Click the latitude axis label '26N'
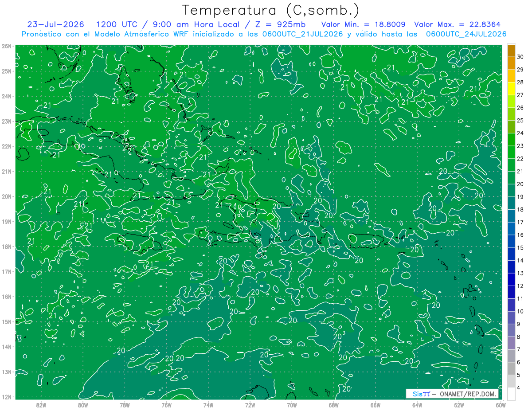This screenshot has height=411, width=532. click(x=6, y=46)
